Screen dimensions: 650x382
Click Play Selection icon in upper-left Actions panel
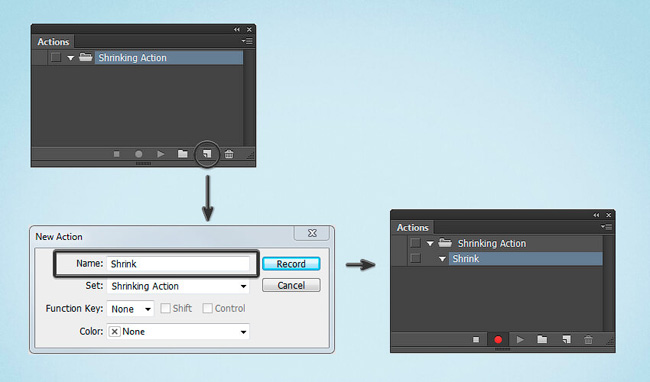[161, 154]
